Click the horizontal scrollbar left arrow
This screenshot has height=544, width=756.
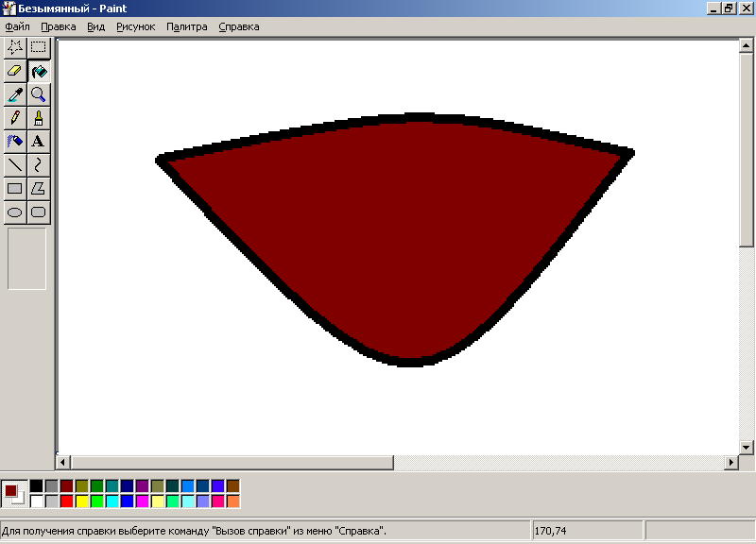click(x=62, y=463)
